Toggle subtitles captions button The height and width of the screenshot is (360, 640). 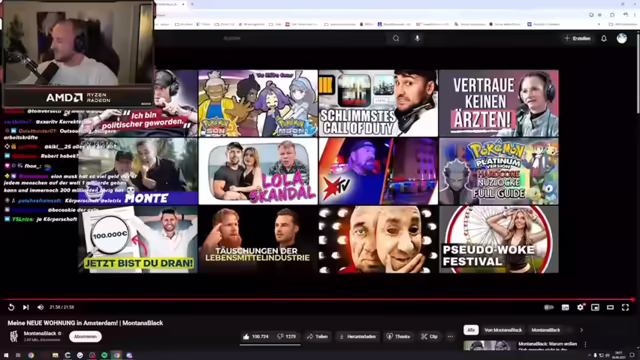coord(565,307)
